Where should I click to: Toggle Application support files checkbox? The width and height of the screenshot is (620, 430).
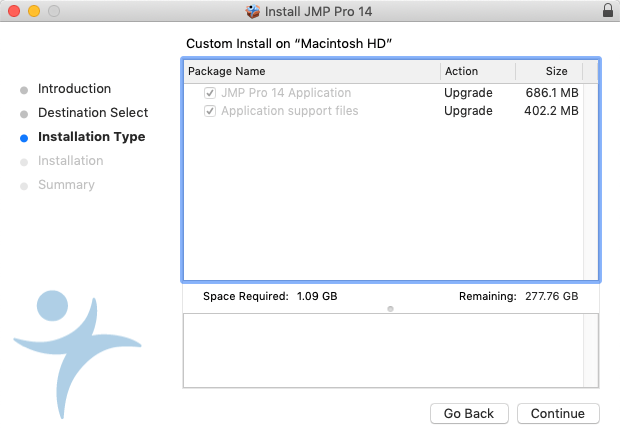210,111
